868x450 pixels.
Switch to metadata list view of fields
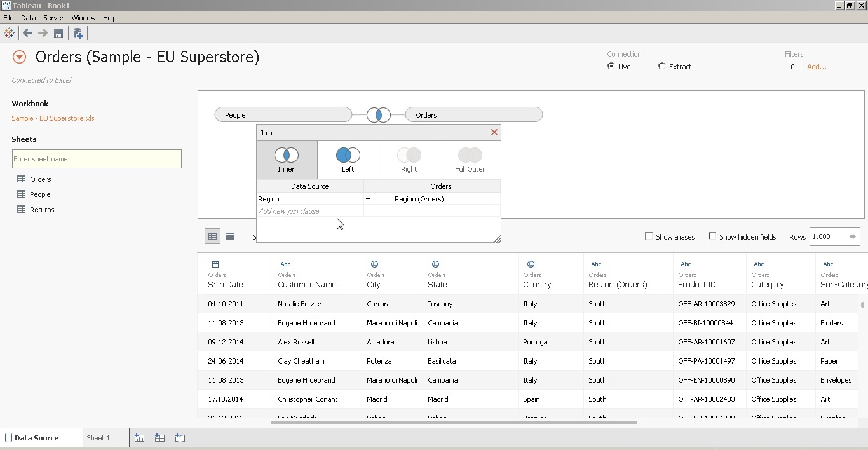tap(230, 236)
